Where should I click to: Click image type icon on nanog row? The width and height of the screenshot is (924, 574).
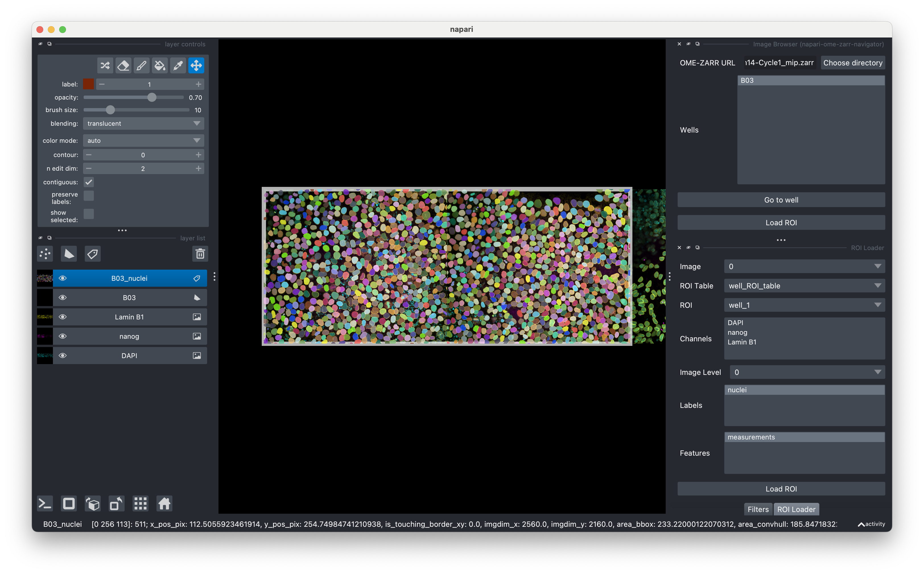(x=197, y=336)
